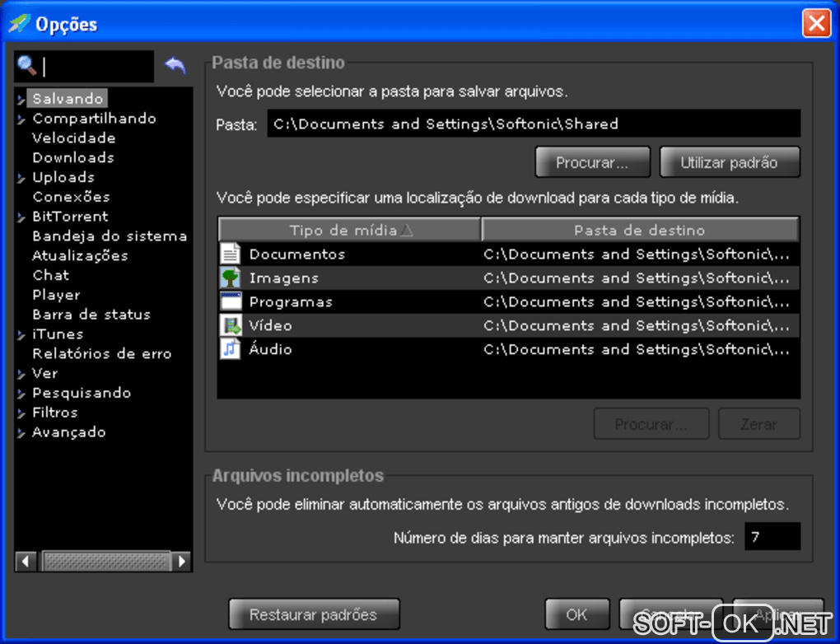Select Pesquisando in the options tree
Viewport: 840px width, 644px height.
pyautogui.click(x=82, y=394)
